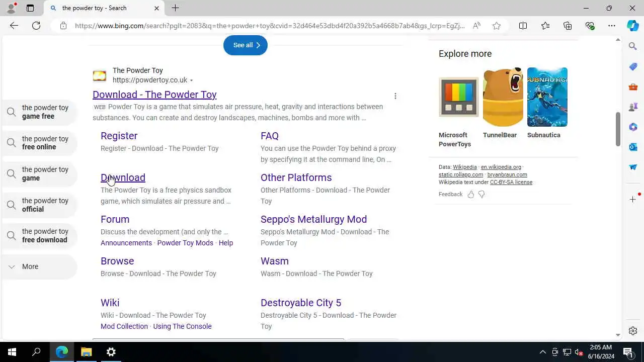
Task: Select the TunnelBear thumbnail
Action: tap(503, 97)
